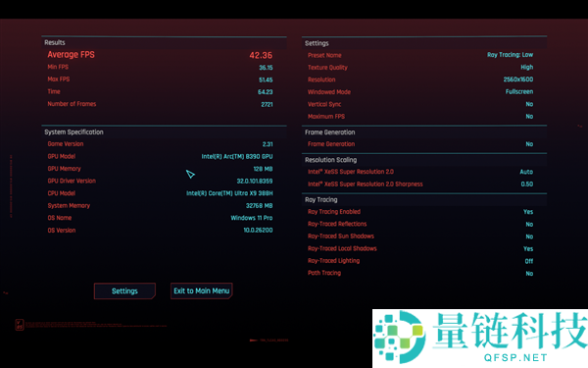Select the Average FPS value 42.36
Viewport: 588px width, 368px height.
(x=261, y=55)
